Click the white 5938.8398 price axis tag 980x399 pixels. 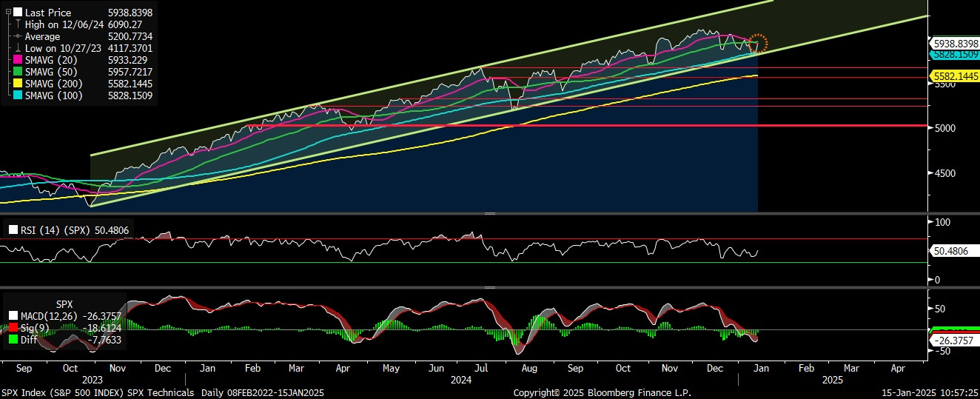tap(955, 44)
